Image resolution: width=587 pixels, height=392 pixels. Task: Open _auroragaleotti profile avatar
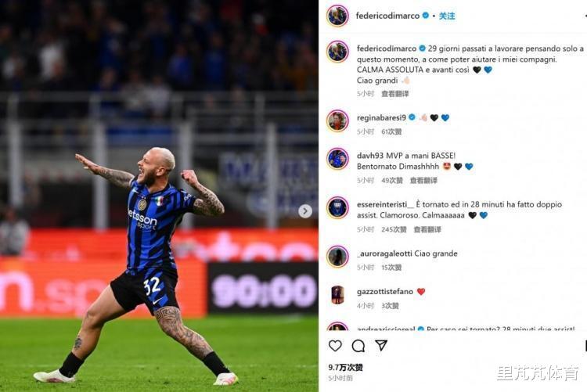pos(337,257)
